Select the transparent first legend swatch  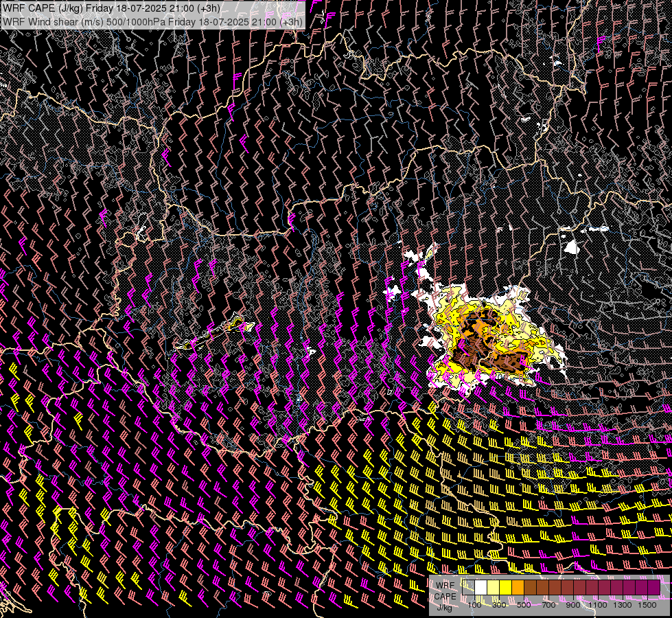[468, 587]
